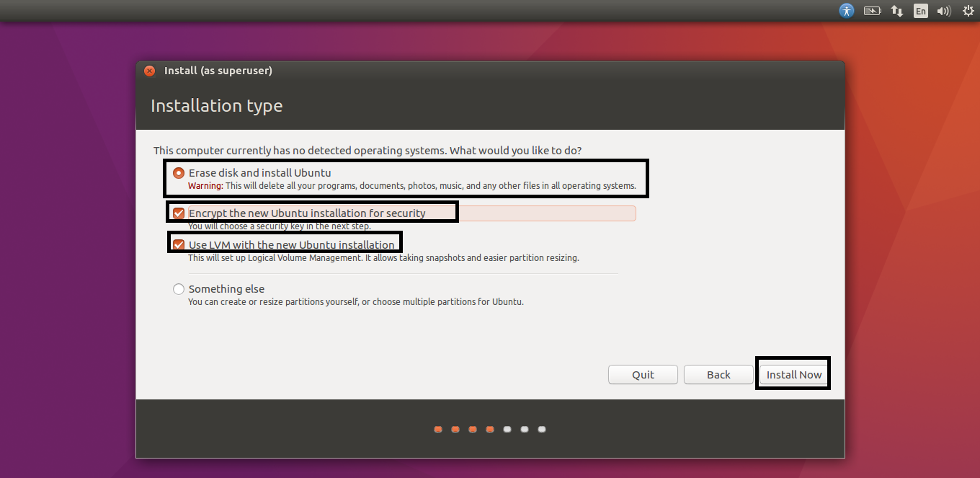
Task: Select Erase disk and install Ubuntu radio
Action: tap(179, 173)
